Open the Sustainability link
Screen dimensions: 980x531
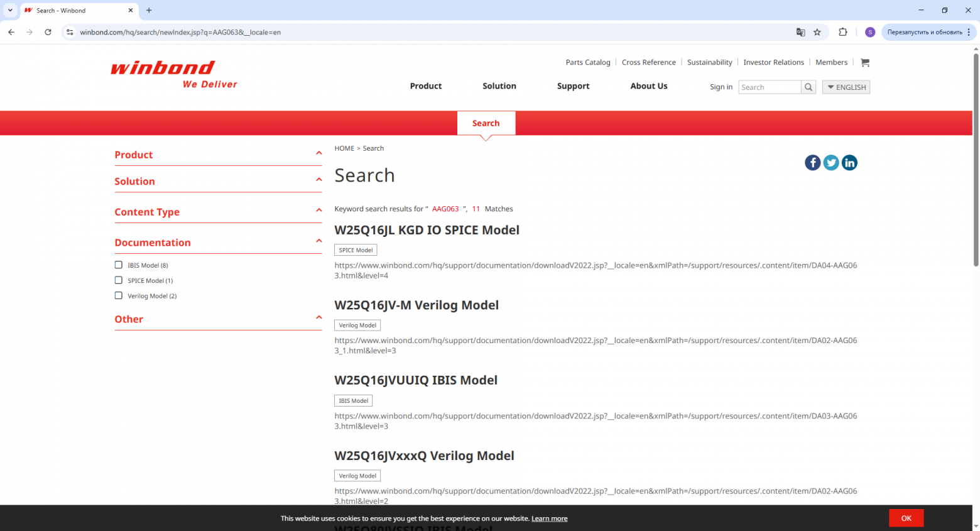coord(710,62)
